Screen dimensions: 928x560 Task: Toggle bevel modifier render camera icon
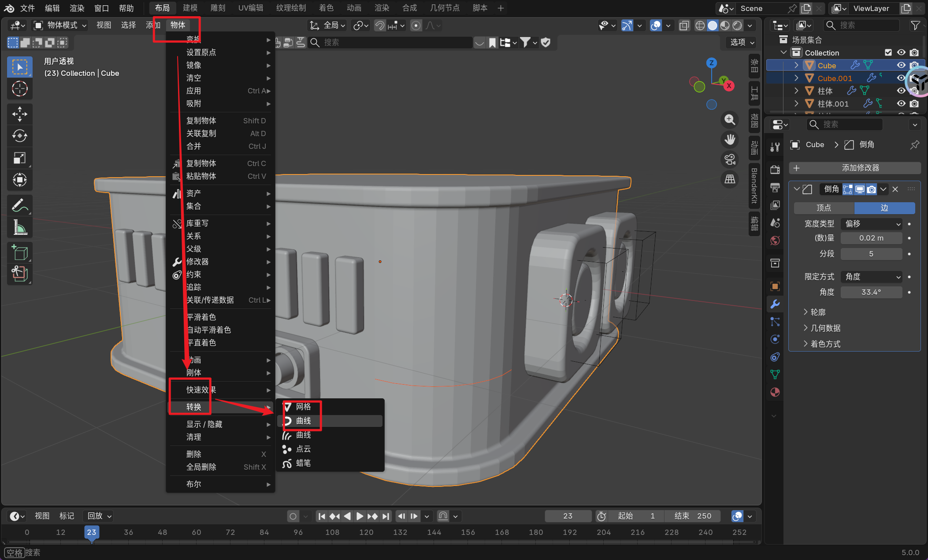click(871, 189)
